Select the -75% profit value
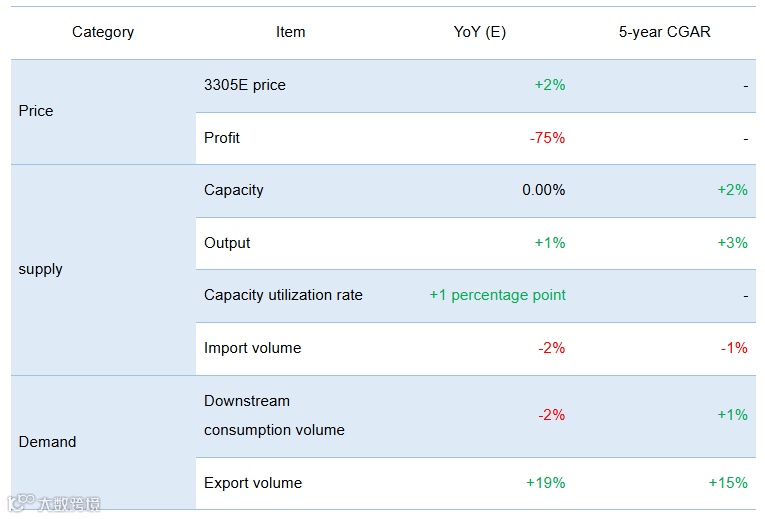The image size is (765, 519). [x=547, y=138]
